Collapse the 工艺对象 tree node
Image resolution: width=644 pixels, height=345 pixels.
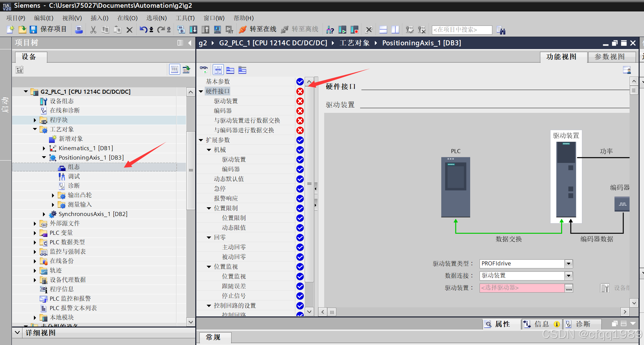pyautogui.click(x=35, y=129)
